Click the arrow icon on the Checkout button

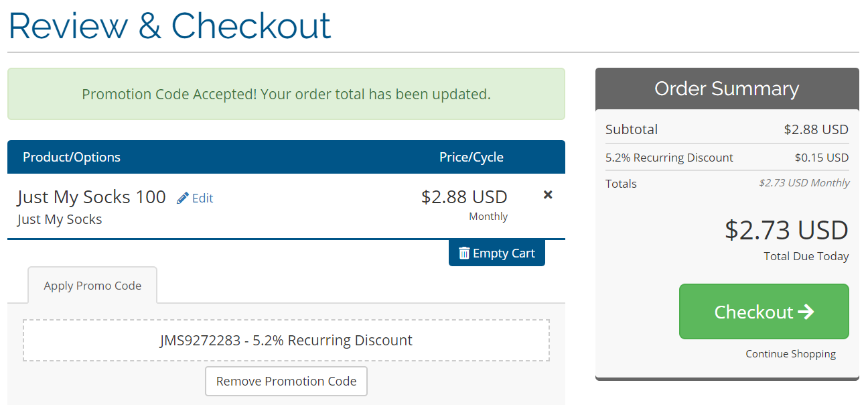806,312
